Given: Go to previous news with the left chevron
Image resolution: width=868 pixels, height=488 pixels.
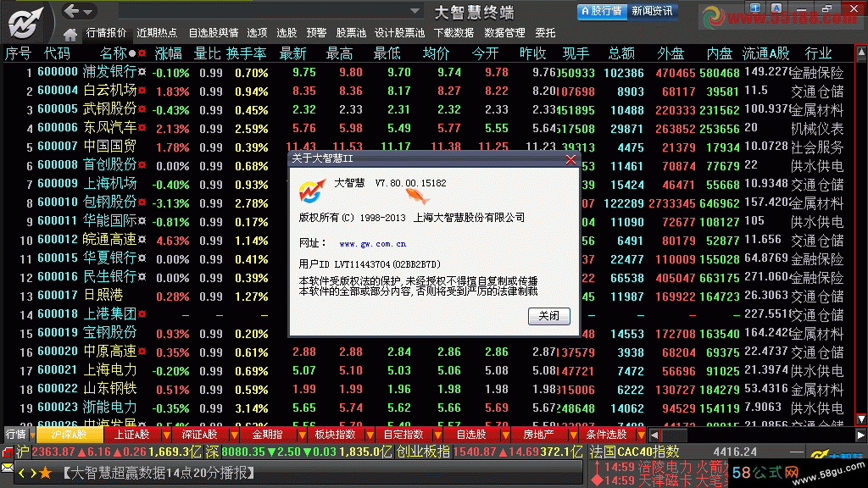Looking at the screenshot, I should (21, 473).
